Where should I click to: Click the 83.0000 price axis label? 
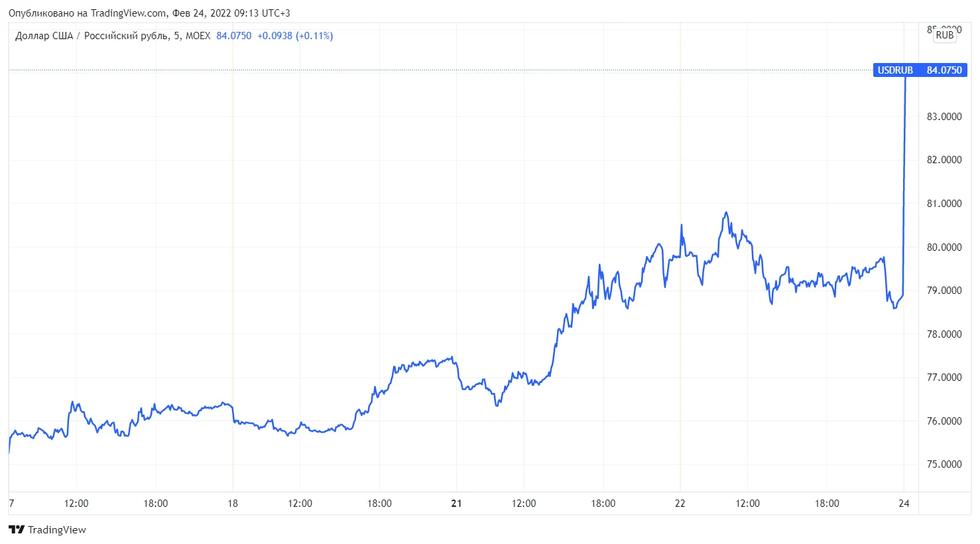click(x=944, y=117)
